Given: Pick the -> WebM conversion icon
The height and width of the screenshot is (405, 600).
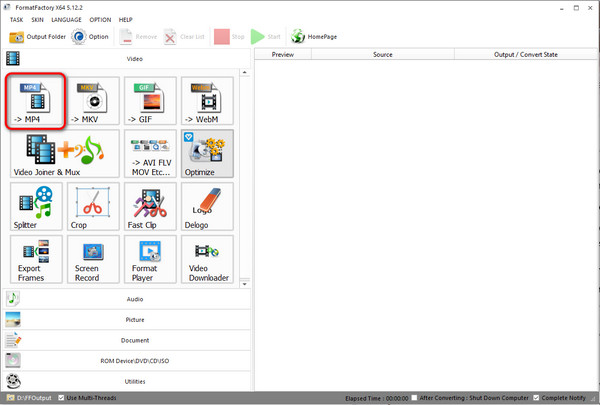Looking at the screenshot, I should pyautogui.click(x=207, y=101).
